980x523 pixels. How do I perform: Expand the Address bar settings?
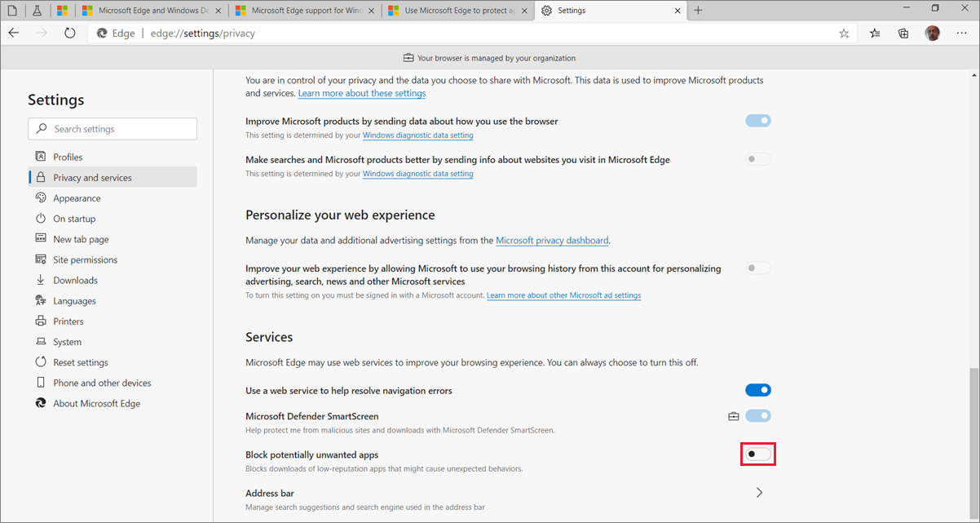(759, 492)
